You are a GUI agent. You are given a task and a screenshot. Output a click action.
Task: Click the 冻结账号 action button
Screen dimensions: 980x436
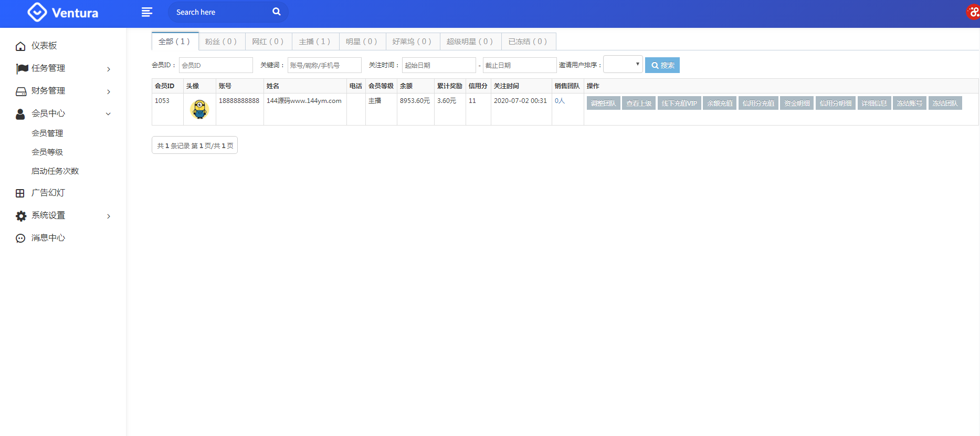(909, 103)
